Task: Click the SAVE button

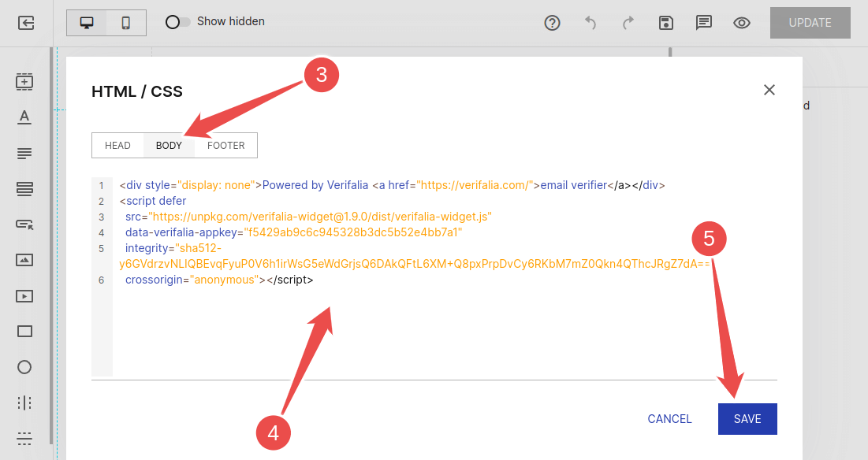Action: pyautogui.click(x=747, y=418)
